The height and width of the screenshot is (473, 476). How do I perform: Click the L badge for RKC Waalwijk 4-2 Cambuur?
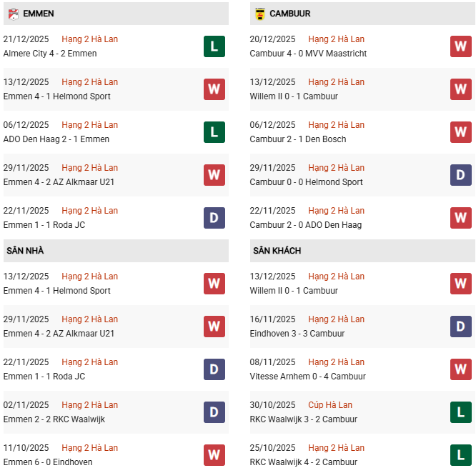[x=461, y=455]
